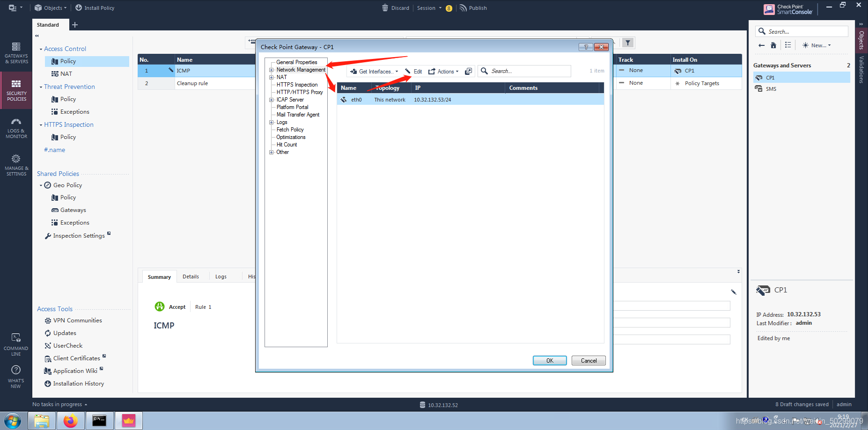Expand the NAT node in dialog tree

coord(271,77)
